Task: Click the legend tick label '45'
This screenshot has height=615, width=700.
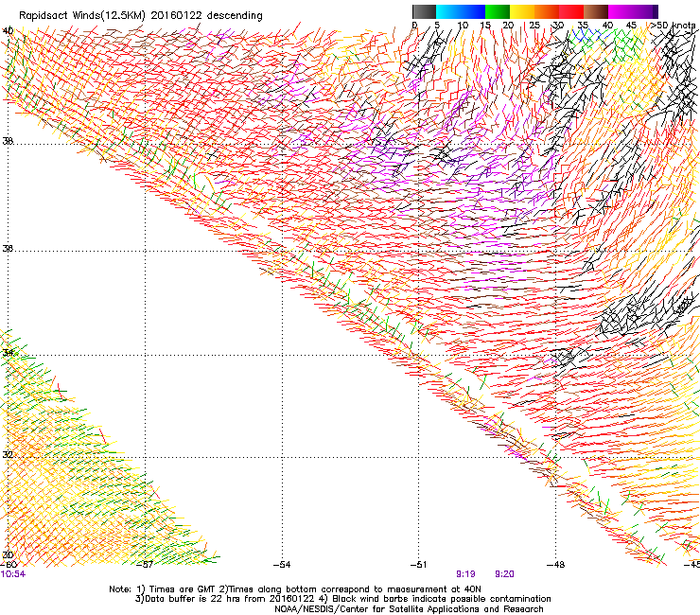Action: click(631, 26)
